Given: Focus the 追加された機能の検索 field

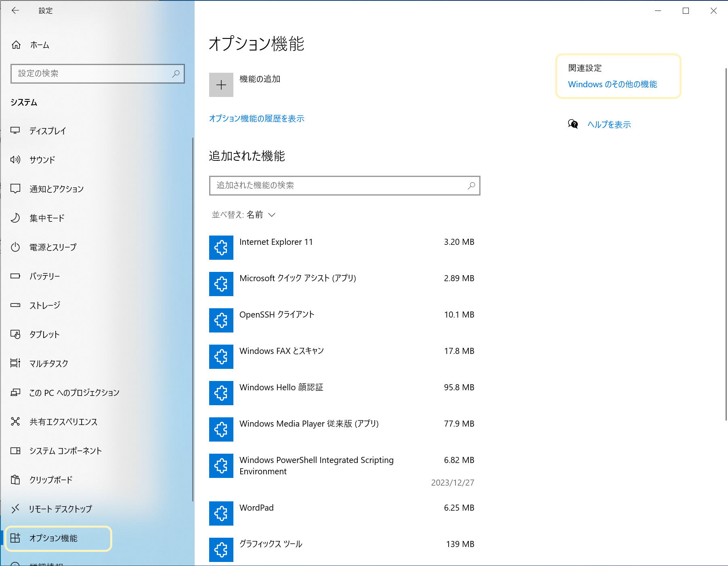Looking at the screenshot, I should tap(345, 185).
